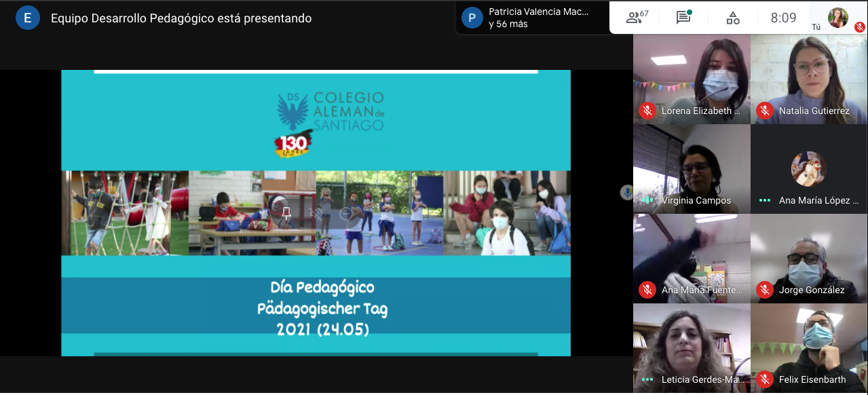Select Lorena Elizabeth's video tile
The width and height of the screenshot is (868, 395).
click(x=692, y=79)
